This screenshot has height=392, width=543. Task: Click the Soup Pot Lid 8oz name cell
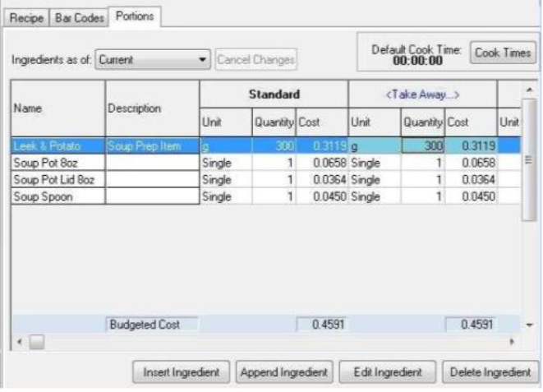56,178
